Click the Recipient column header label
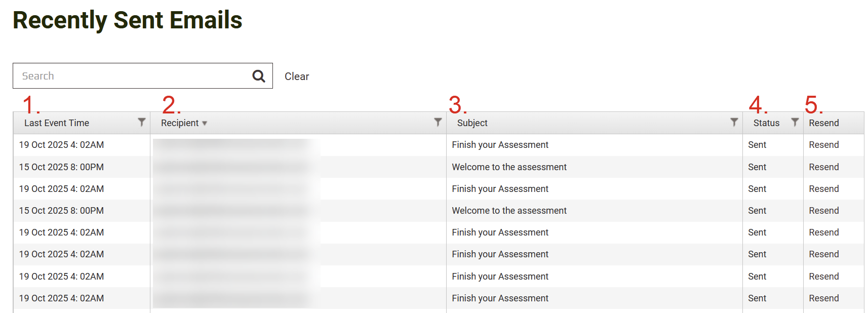Screen dimensions: 868x313 pyautogui.click(x=180, y=123)
